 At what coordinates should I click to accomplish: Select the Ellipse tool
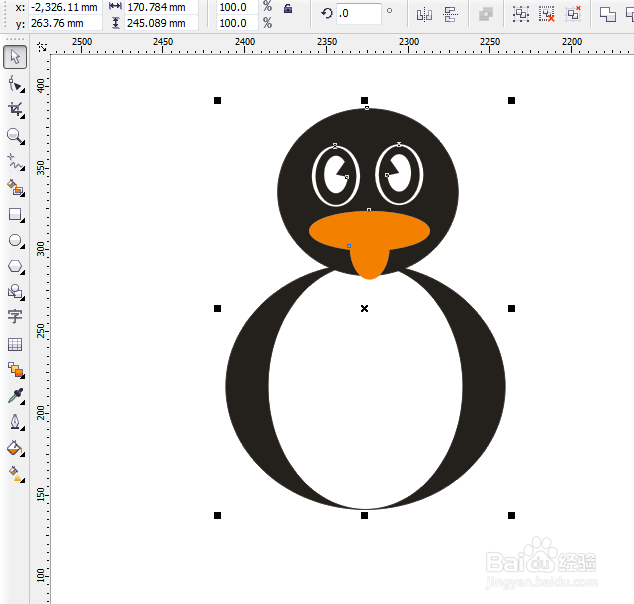tap(15, 241)
